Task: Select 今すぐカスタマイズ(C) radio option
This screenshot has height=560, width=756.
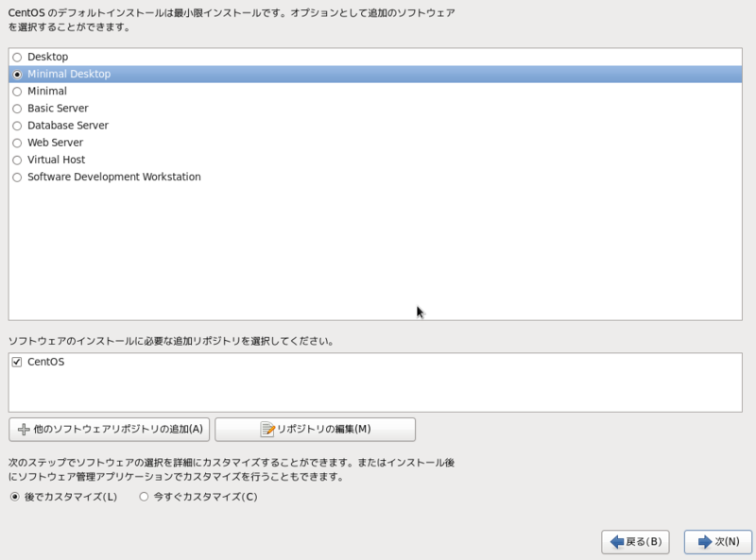Action: pos(144,497)
